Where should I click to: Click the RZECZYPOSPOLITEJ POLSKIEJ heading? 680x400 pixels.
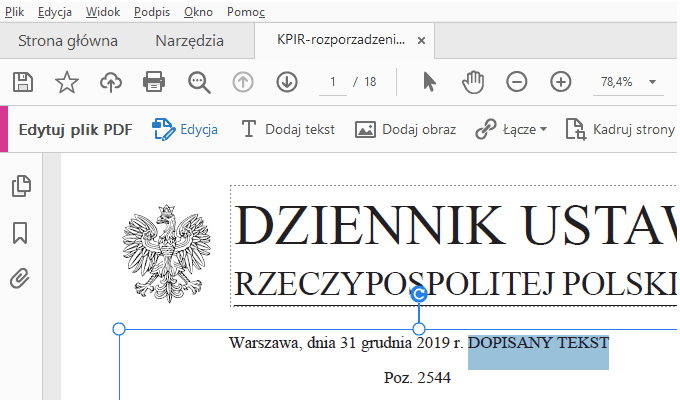click(455, 283)
